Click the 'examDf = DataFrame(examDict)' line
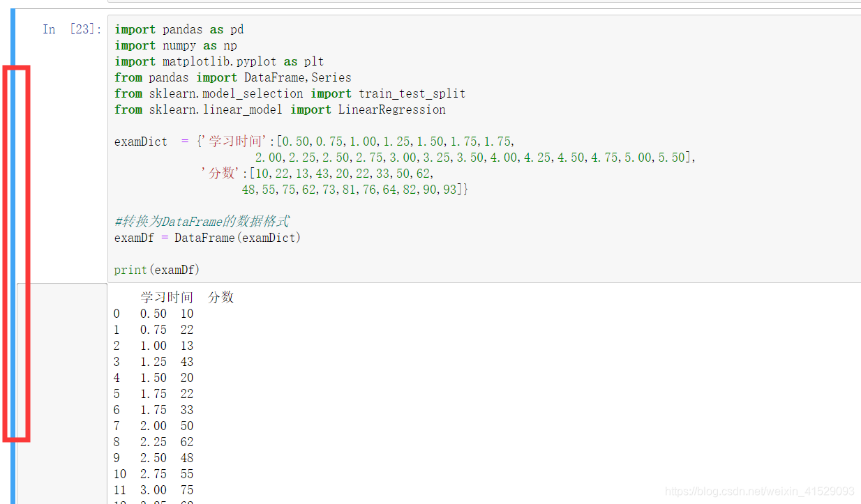 (208, 238)
